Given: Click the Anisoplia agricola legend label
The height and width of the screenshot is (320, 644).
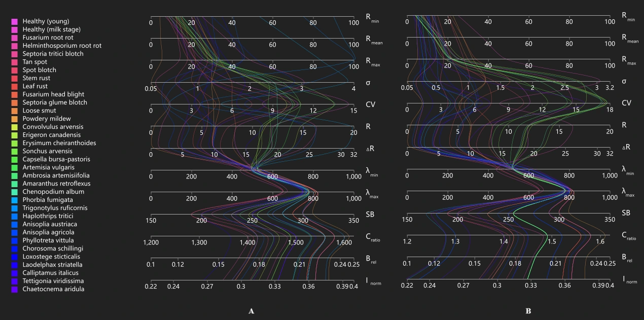Looking at the screenshot, I should coord(48,232).
